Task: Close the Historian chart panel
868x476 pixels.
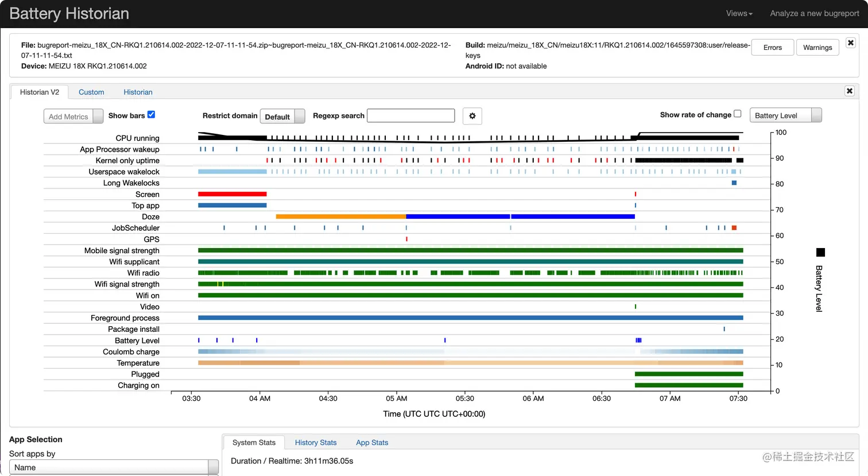Action: point(850,91)
